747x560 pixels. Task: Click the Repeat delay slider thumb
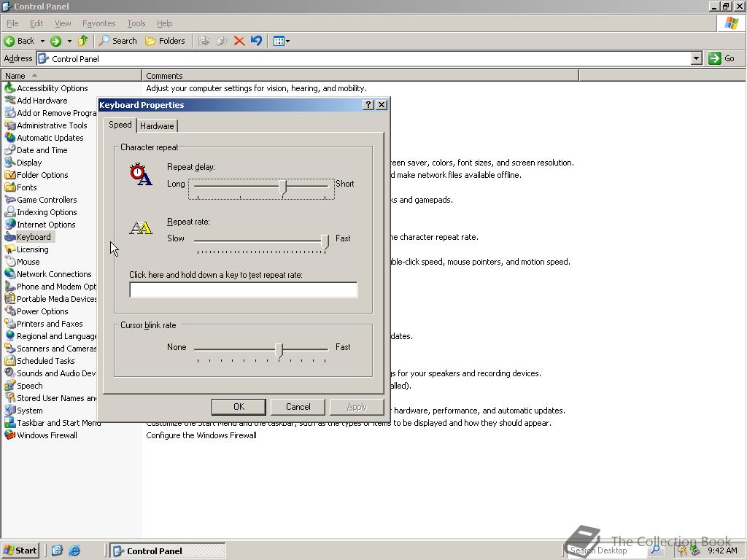click(x=283, y=187)
